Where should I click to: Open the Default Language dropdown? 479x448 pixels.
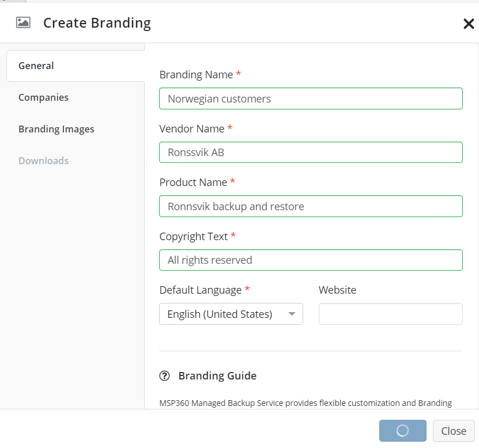click(231, 314)
